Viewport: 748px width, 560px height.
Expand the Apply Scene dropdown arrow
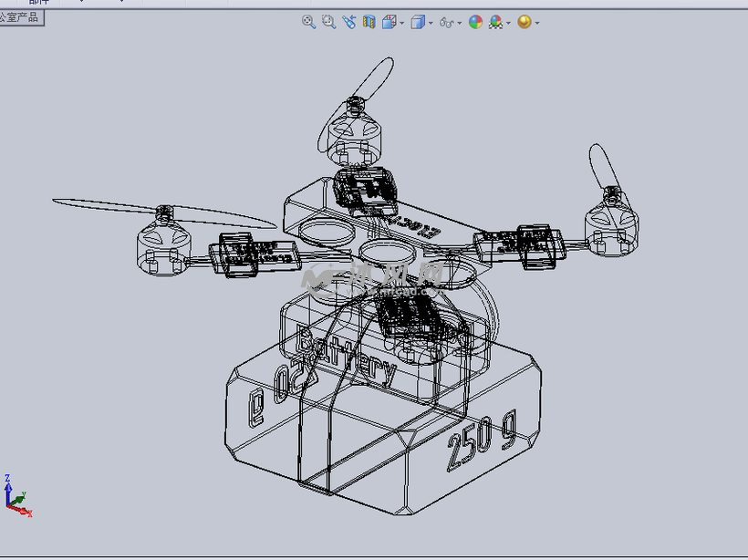click(x=508, y=23)
